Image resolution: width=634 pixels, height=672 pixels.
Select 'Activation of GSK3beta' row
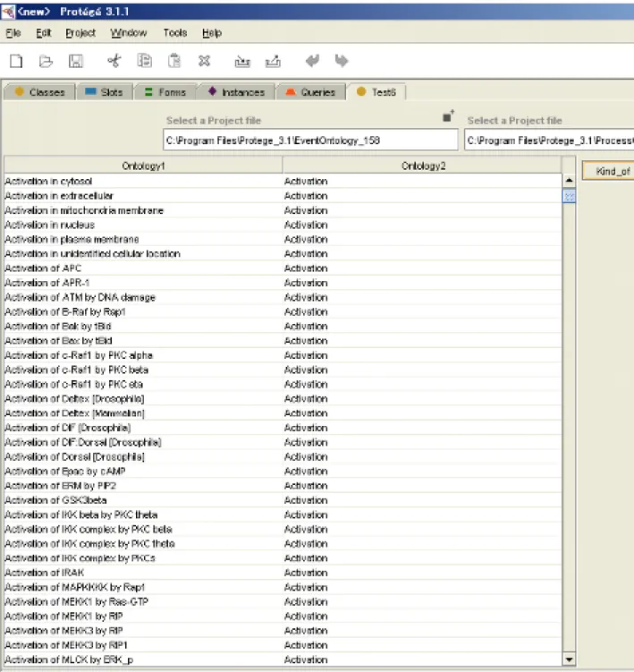pyautogui.click(x=283, y=500)
